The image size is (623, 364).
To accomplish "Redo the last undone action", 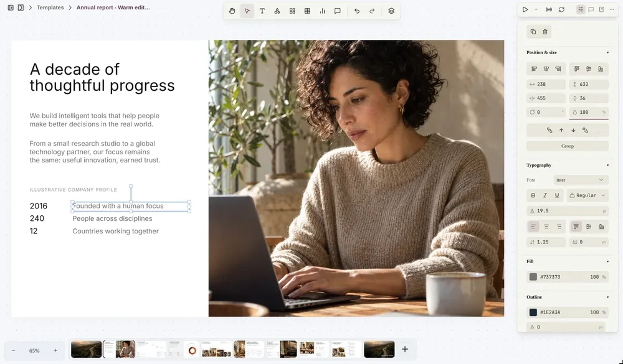I will tap(372, 11).
